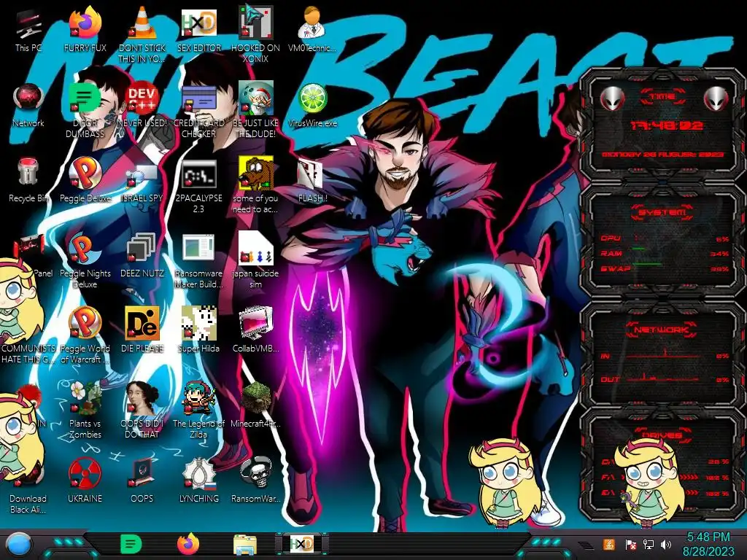Image resolution: width=747 pixels, height=560 pixels.
Task: Switch to the HxD taskbar button
Action: tap(301, 544)
